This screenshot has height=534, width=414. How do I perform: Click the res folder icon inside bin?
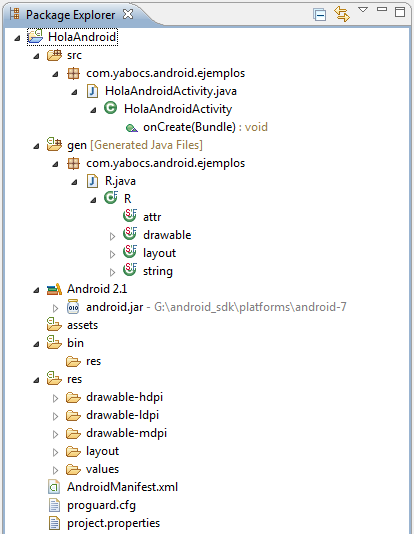pyautogui.click(x=73, y=361)
